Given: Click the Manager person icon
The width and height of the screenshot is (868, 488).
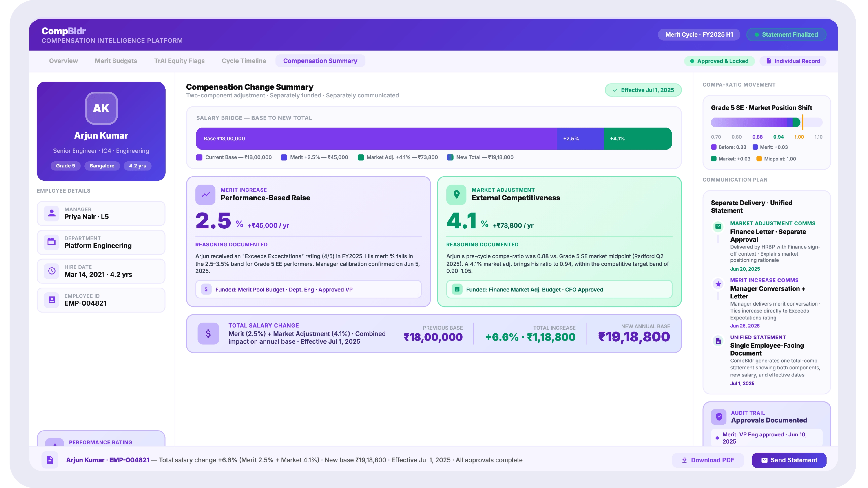Looking at the screenshot, I should [x=52, y=213].
